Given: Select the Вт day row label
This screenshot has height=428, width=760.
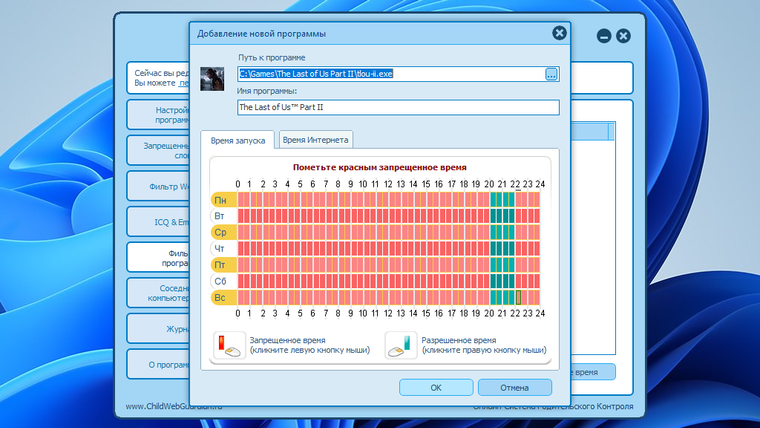Looking at the screenshot, I should pos(223,216).
